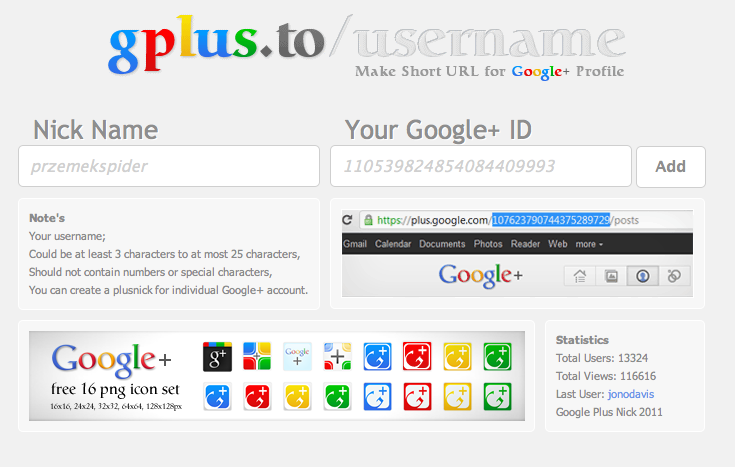
Task: Open Gmail in the black navigation bar
Action: [x=355, y=244]
